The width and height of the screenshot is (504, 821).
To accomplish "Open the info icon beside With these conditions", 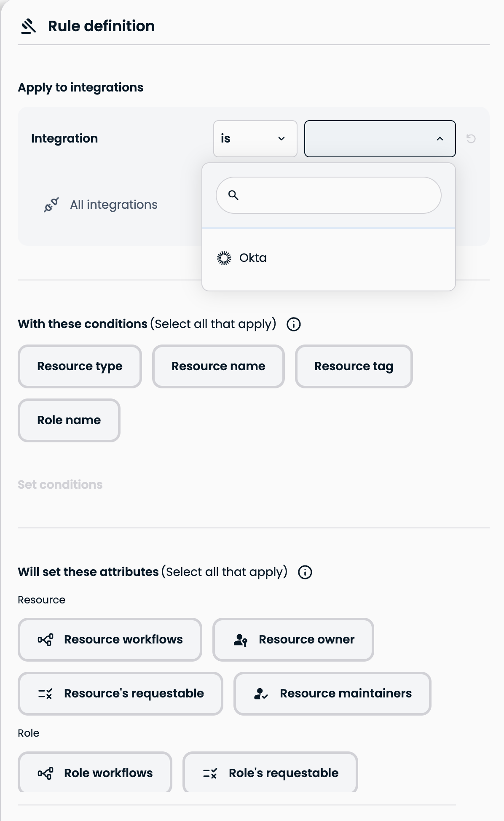I will tap(294, 324).
